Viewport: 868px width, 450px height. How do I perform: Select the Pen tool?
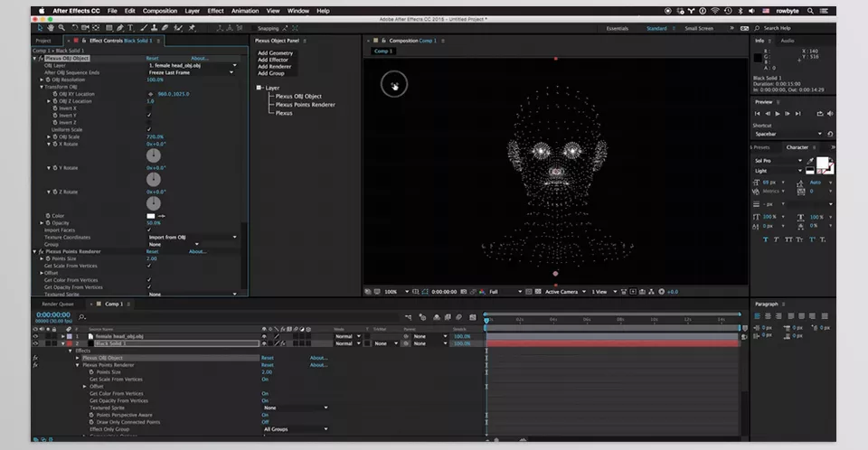[x=119, y=28]
